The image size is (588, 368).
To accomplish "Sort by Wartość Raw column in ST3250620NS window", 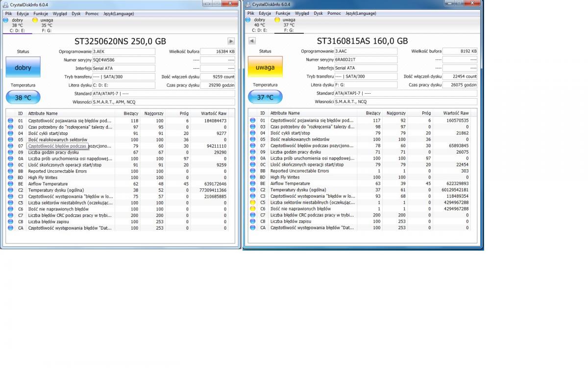I will [214, 113].
